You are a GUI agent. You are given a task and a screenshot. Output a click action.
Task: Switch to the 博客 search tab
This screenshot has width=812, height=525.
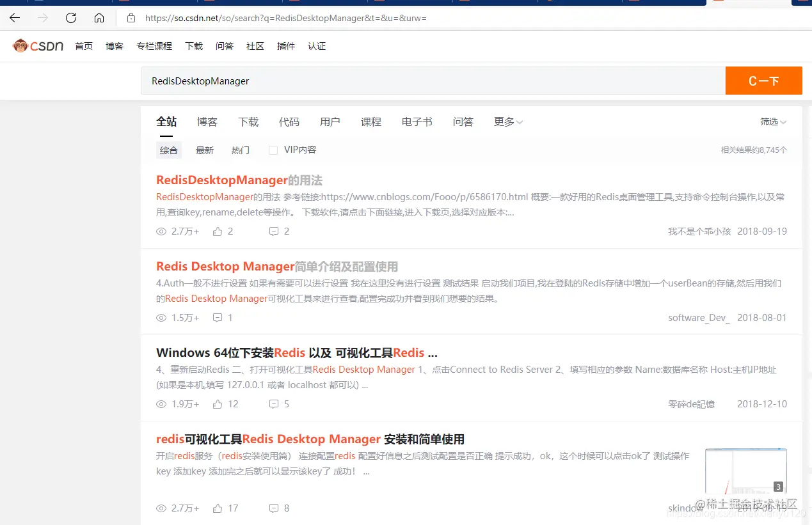[x=207, y=121]
